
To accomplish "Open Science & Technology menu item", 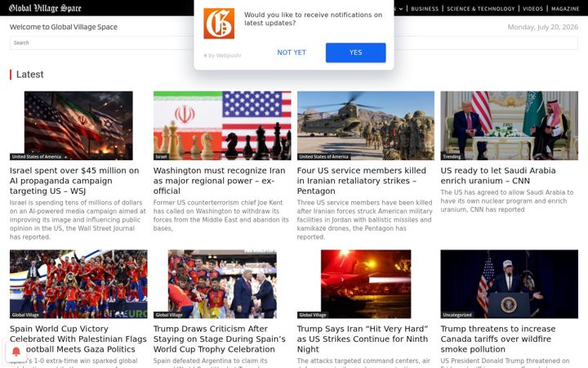I will coord(481,9).
